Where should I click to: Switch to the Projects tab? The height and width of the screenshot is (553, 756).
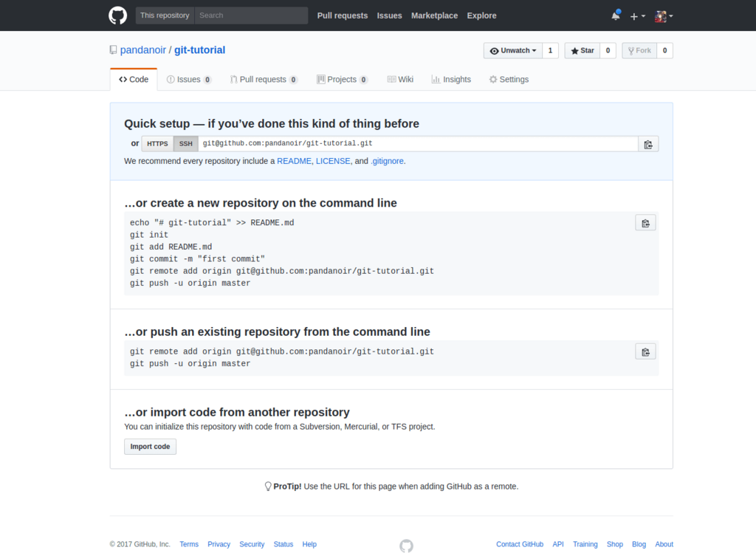click(342, 80)
